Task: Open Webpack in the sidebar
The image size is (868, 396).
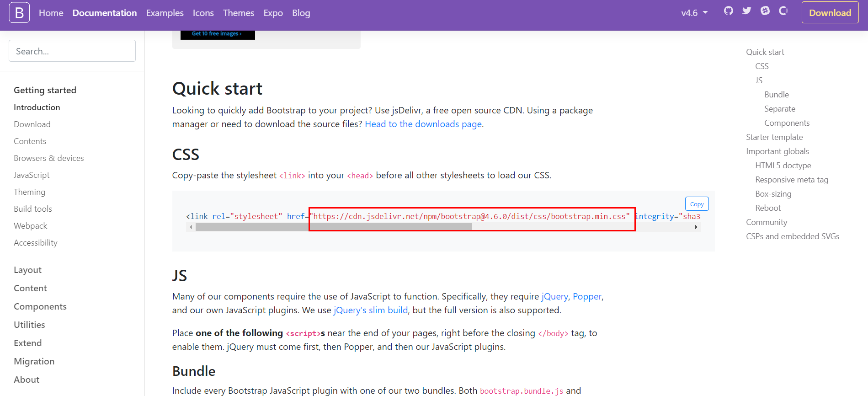Action: [31, 225]
